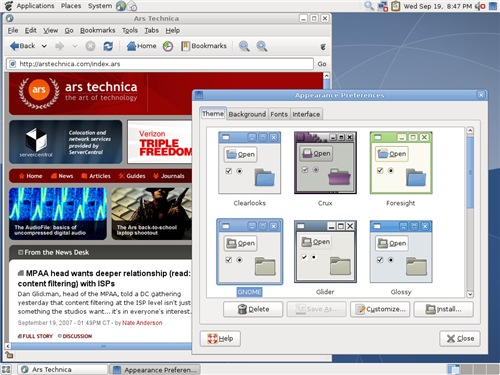Open the Applications menu in top panel
This screenshot has height=375, width=500.
pyautogui.click(x=35, y=6)
